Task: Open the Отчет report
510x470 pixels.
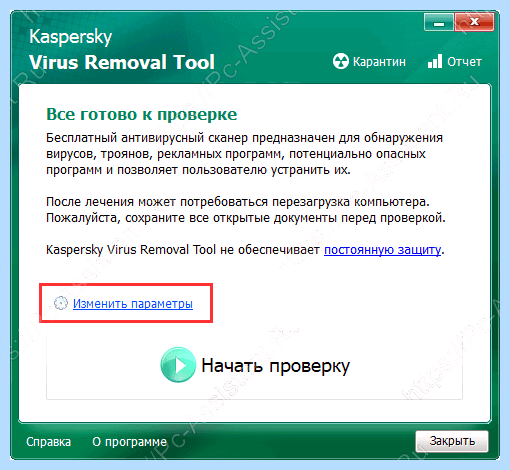Action: tap(464, 62)
